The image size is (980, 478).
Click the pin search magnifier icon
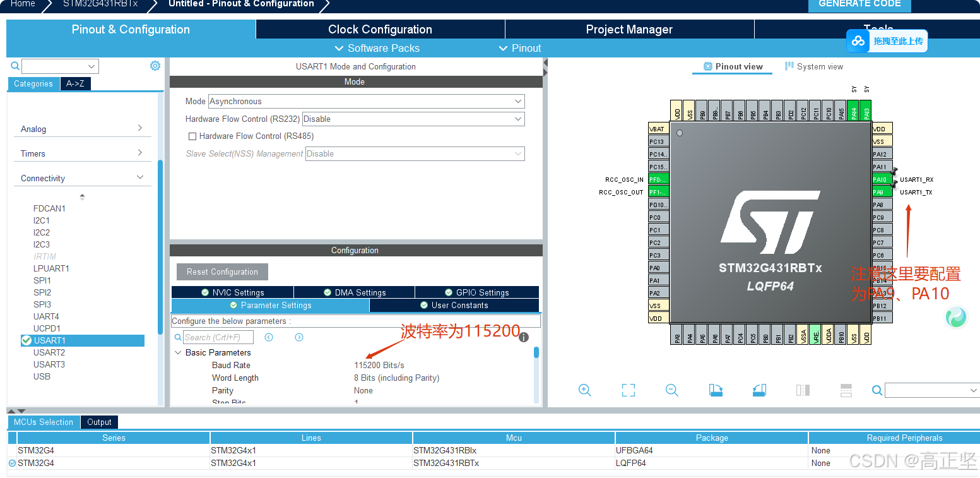pyautogui.click(x=877, y=391)
